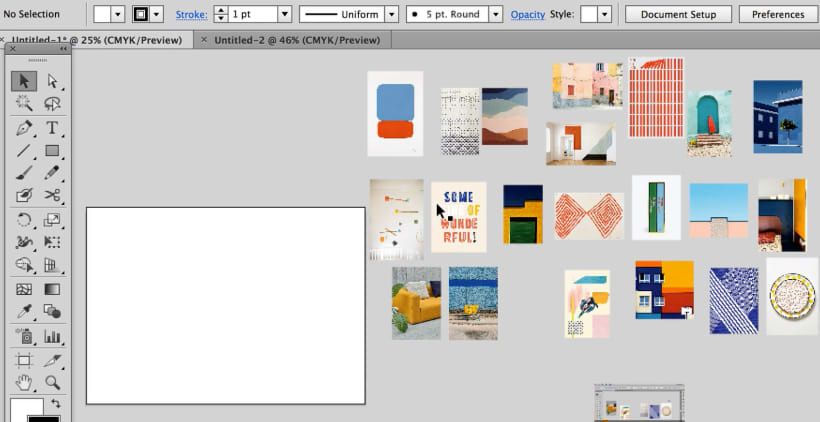The height and width of the screenshot is (422, 820).
Task: Select the Line Segment tool
Action: click(x=24, y=151)
